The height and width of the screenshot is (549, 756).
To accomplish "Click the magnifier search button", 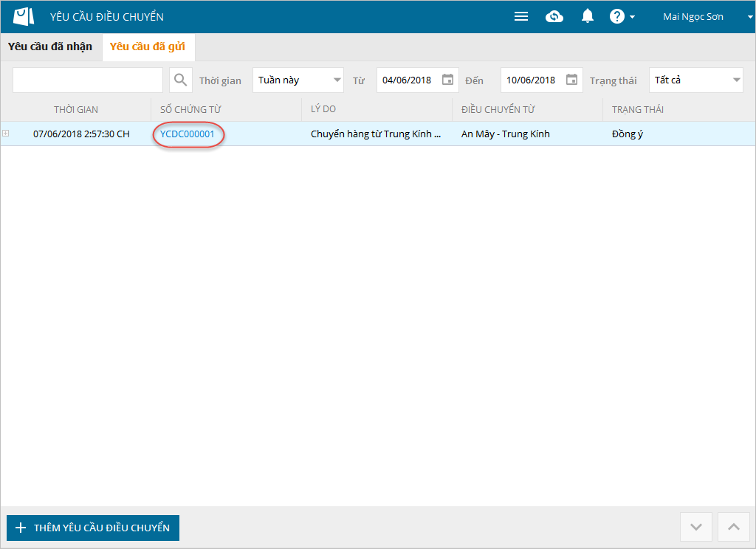I will [x=180, y=80].
